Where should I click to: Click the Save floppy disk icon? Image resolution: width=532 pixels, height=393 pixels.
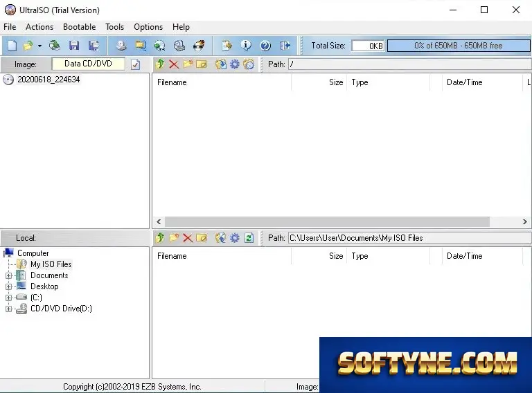[x=73, y=46]
